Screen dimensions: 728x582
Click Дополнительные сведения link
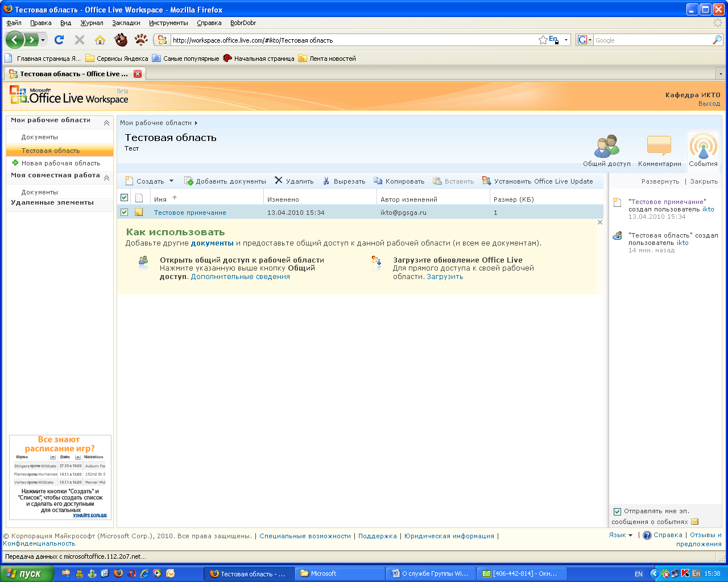[241, 277]
